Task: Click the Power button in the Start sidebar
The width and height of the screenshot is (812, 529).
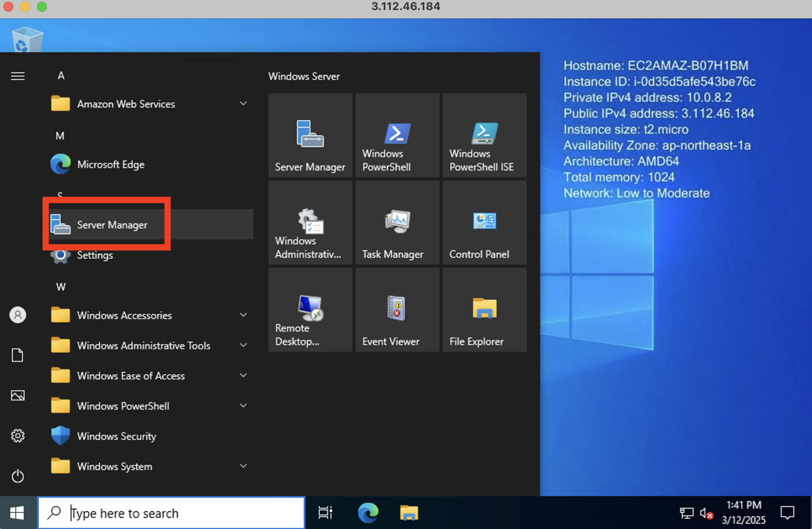Action: [x=18, y=476]
